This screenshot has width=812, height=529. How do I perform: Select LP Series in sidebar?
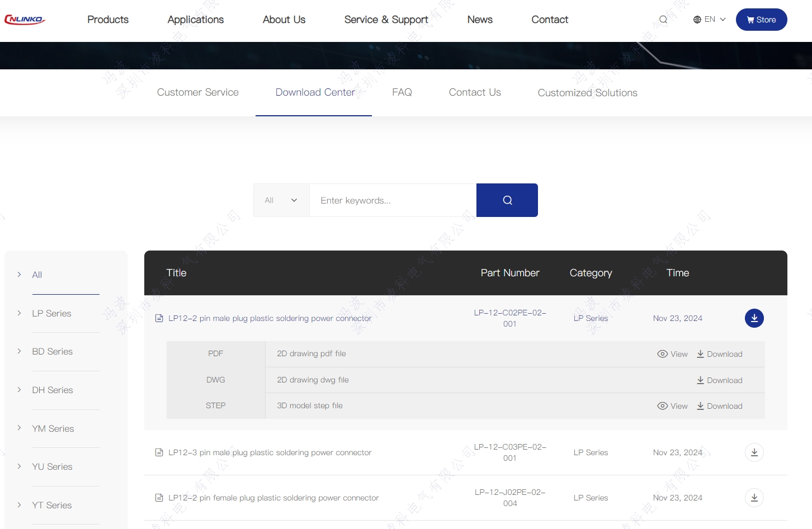[x=52, y=313]
